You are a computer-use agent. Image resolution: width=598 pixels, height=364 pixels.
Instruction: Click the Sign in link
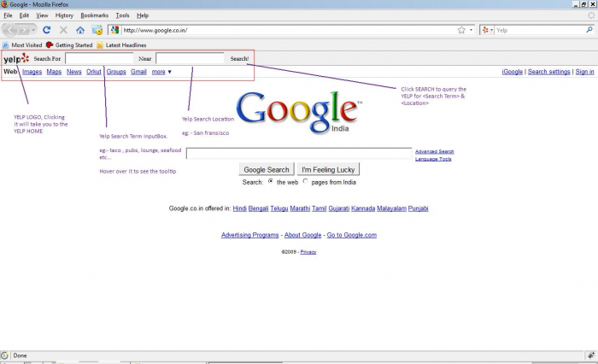coord(584,72)
